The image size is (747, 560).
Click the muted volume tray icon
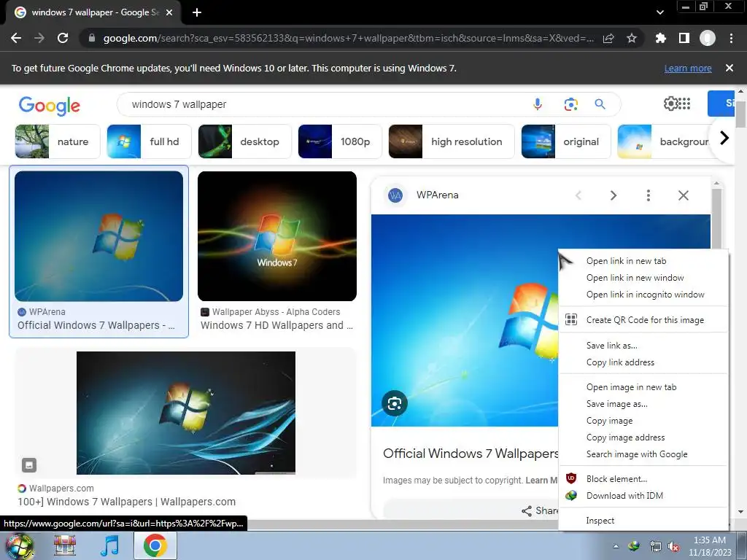[673, 547]
